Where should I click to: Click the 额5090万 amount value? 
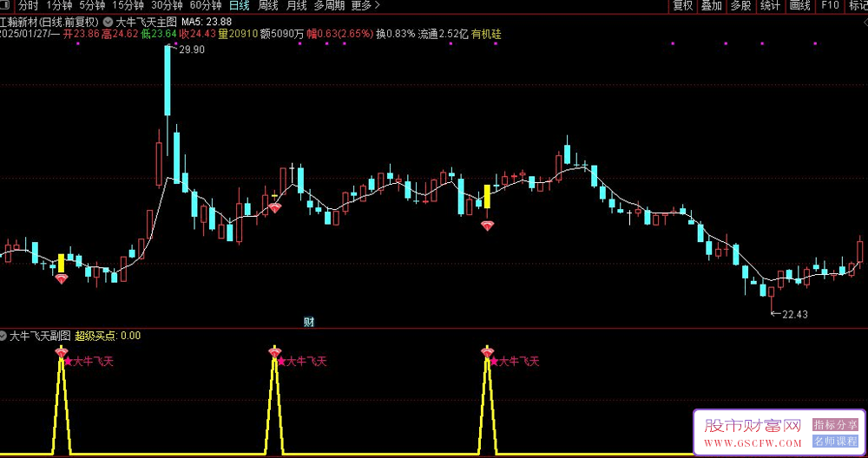point(282,35)
